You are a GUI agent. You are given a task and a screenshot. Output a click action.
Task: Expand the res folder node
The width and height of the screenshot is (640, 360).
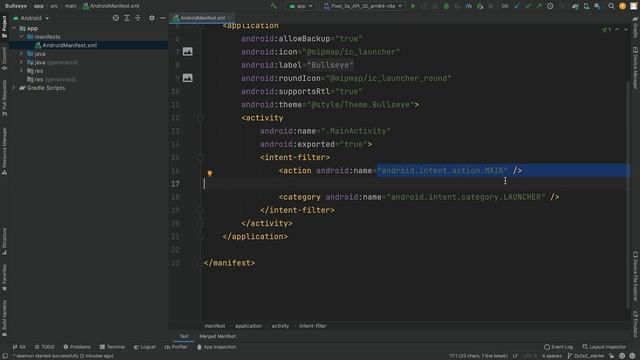(22, 71)
